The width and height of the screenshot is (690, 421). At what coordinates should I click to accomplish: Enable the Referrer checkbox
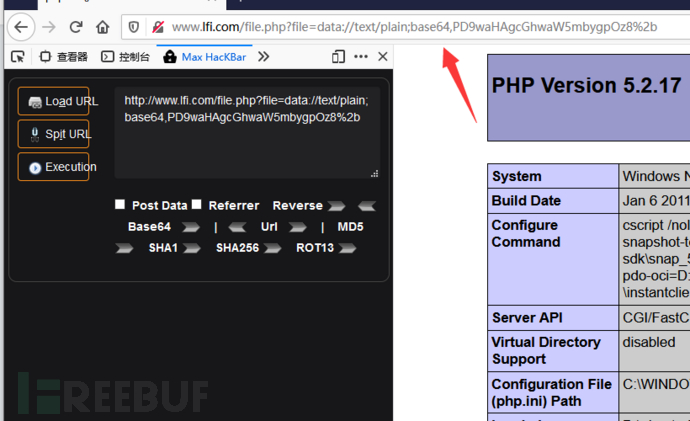click(197, 204)
